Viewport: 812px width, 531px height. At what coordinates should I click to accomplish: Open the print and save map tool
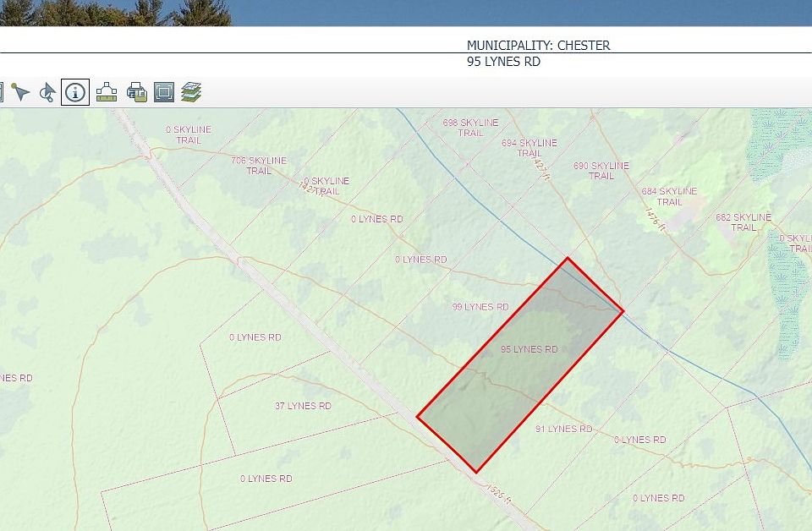click(137, 92)
